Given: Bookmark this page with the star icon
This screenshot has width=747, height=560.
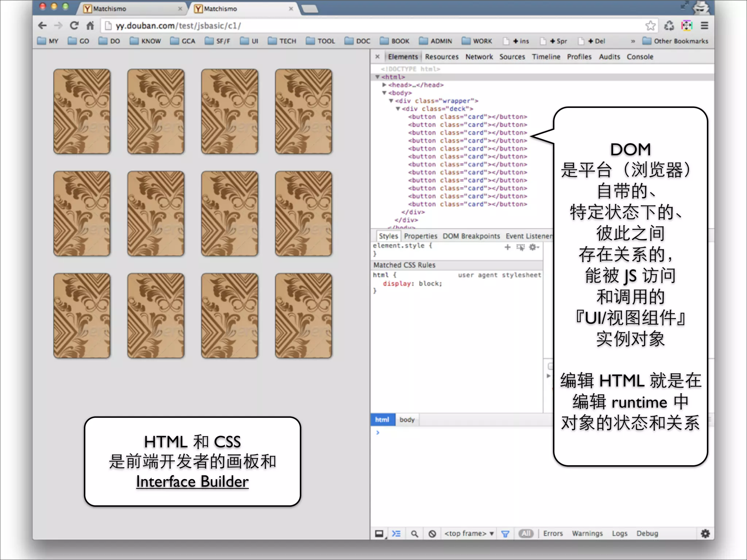Looking at the screenshot, I should 650,26.
